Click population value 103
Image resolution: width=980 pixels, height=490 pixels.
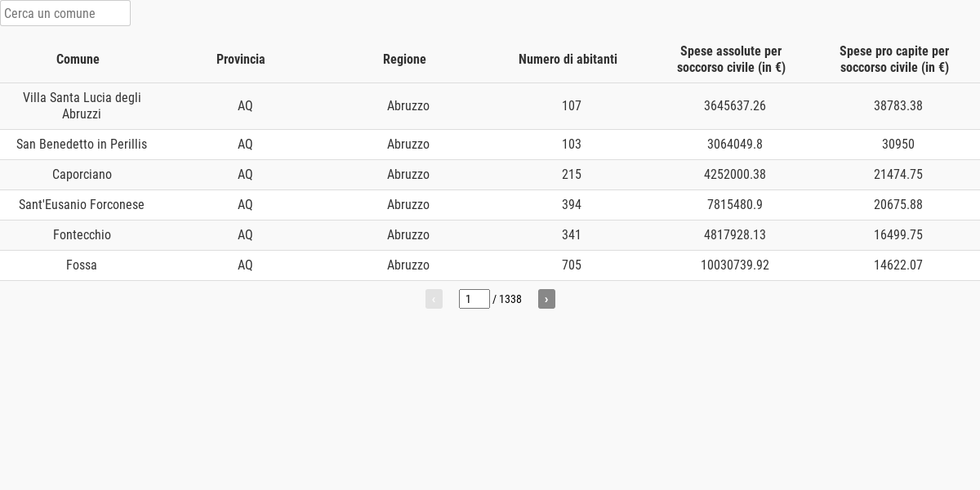tap(572, 145)
